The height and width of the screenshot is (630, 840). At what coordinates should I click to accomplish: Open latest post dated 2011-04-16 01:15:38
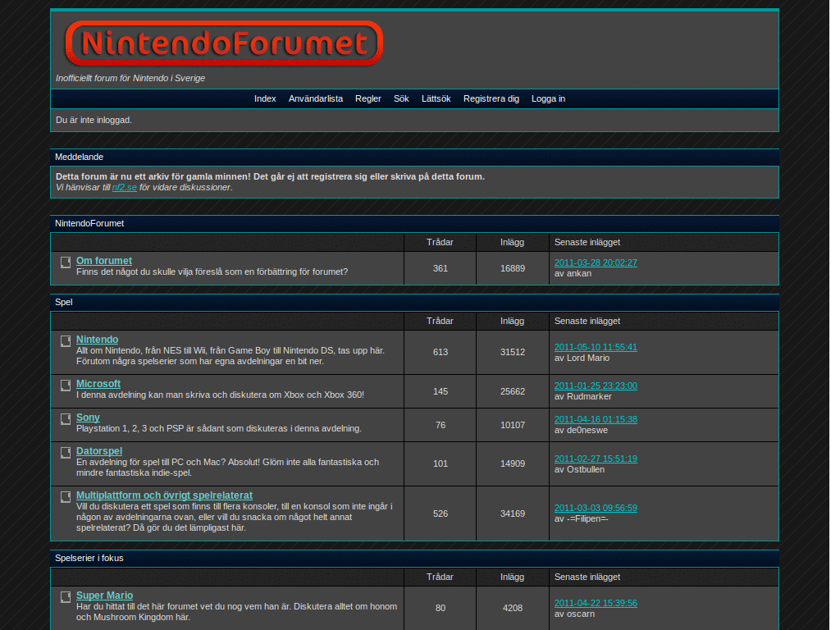[x=596, y=419]
